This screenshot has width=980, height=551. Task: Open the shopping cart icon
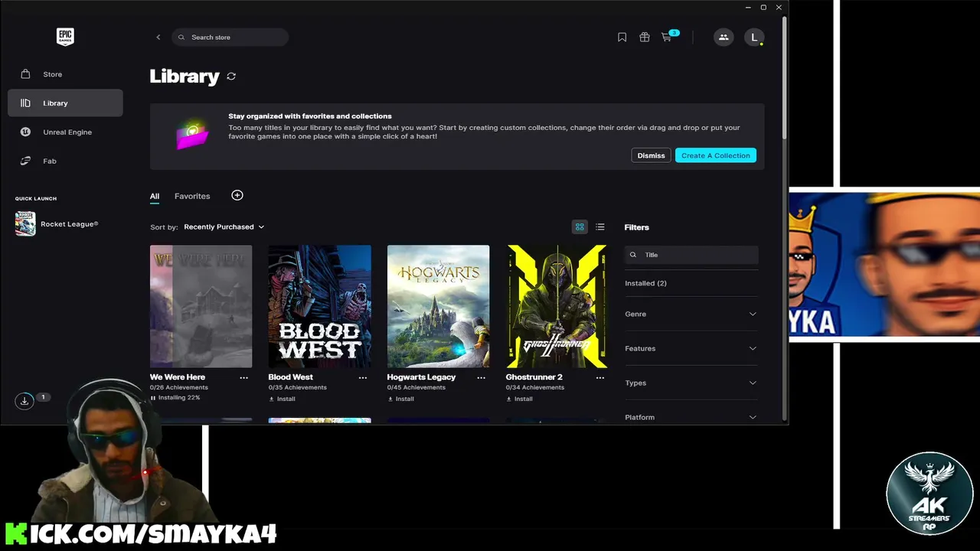[667, 37]
